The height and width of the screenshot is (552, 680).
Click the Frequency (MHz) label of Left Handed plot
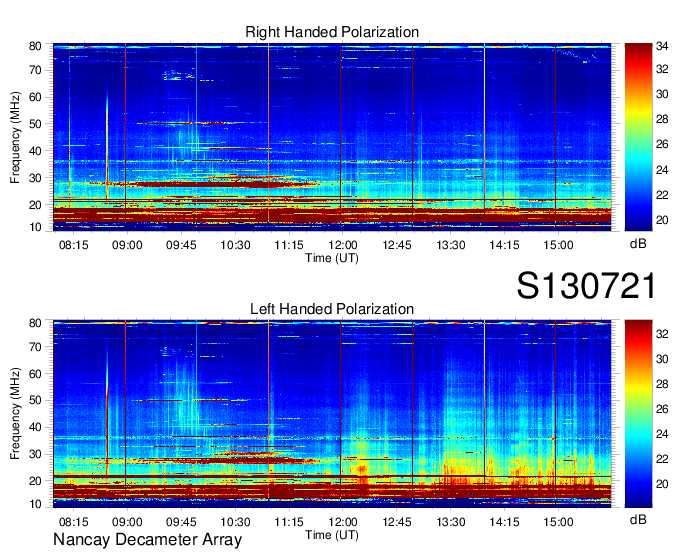tap(15, 414)
